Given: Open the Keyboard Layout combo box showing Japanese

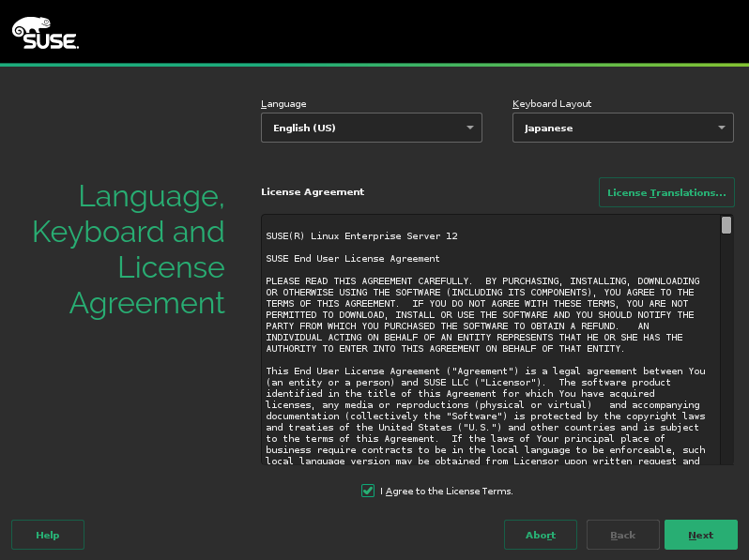Looking at the screenshot, I should (623, 128).
